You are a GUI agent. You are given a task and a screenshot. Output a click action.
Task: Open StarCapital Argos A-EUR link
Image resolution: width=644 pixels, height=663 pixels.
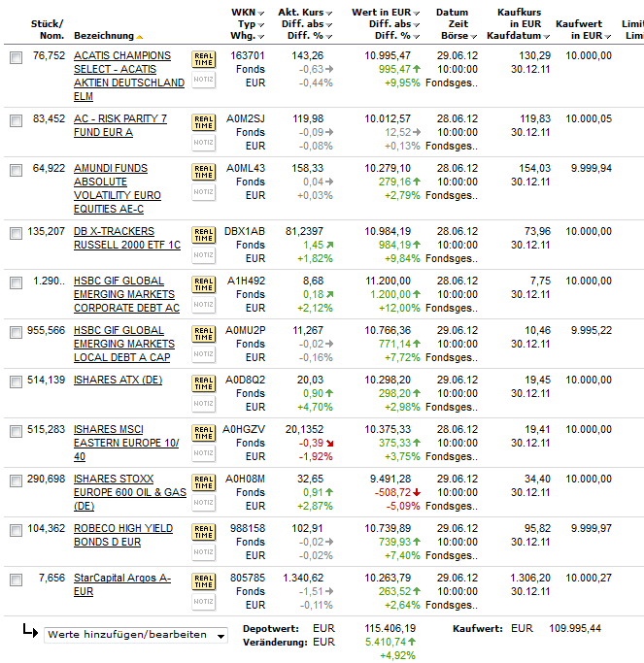click(122, 584)
